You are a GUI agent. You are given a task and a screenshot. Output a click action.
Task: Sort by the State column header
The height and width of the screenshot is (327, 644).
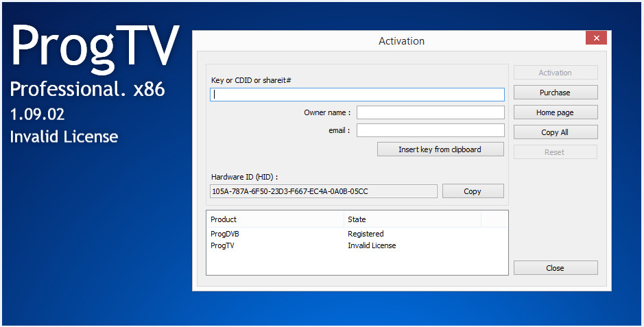[412, 219]
